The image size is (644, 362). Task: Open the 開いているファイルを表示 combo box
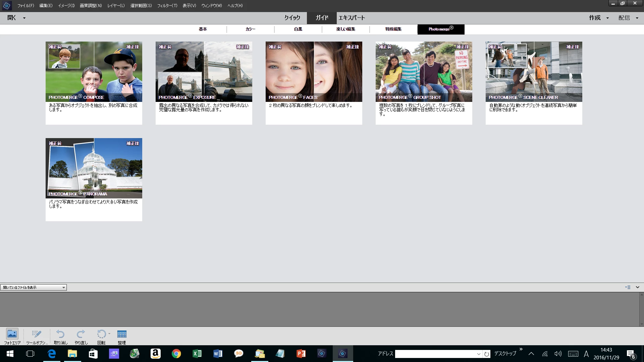[34, 287]
